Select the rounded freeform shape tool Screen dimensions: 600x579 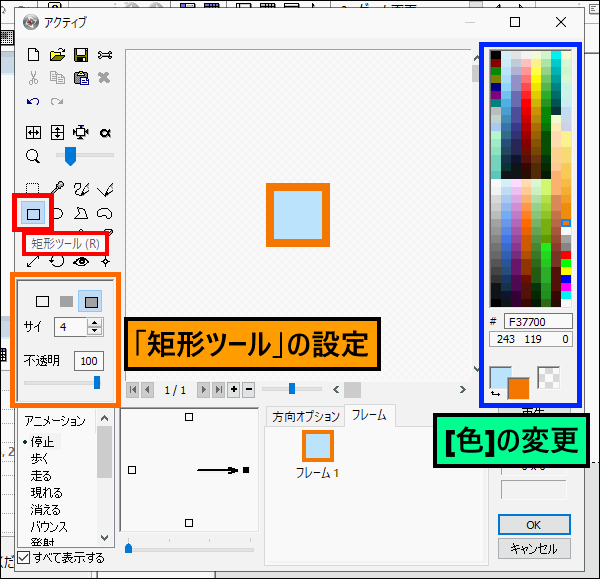point(104,213)
